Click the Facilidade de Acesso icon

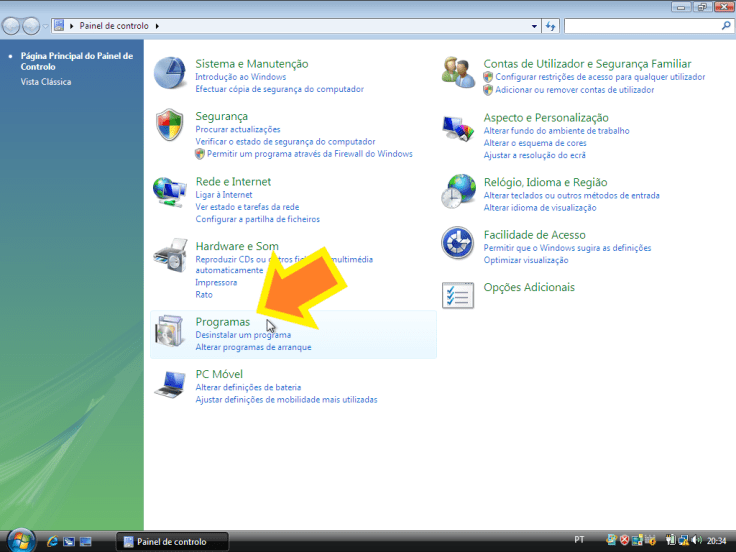tap(458, 243)
